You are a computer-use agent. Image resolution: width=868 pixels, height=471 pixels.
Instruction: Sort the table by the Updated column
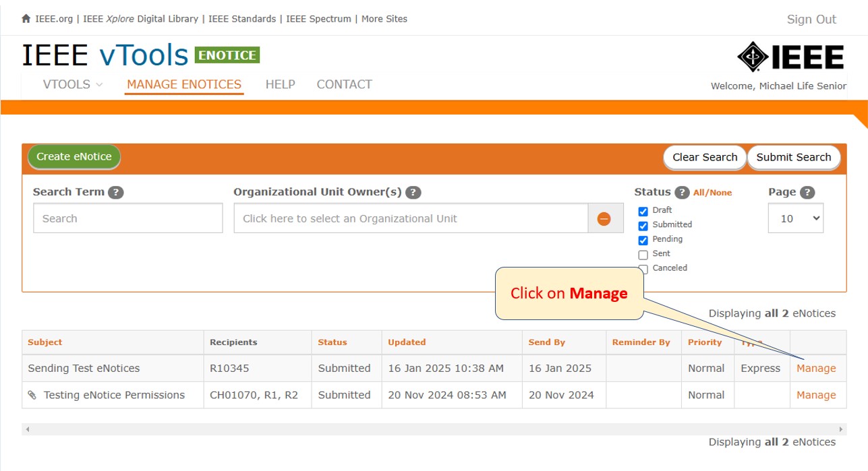tap(407, 342)
